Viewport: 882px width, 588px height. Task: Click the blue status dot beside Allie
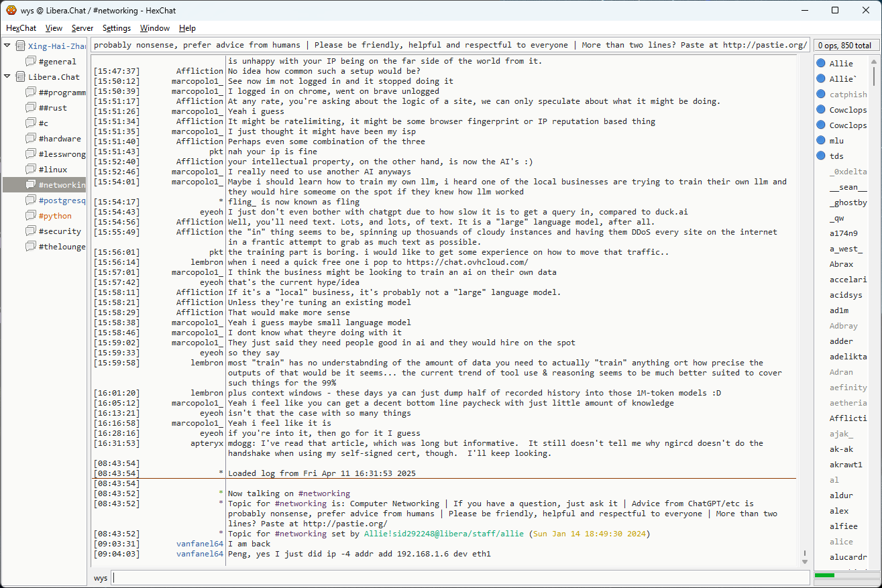coord(820,63)
